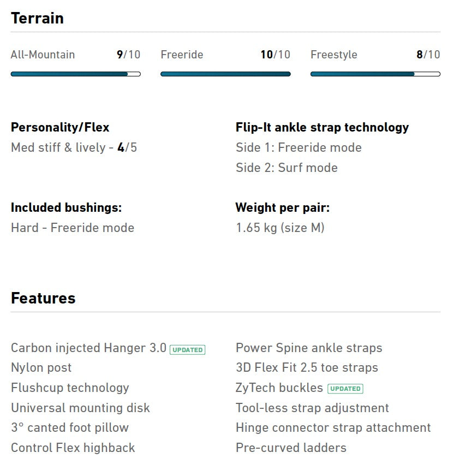Image resolution: width=465 pixels, height=476 pixels.
Task: Click the Freeride rating progress bar
Action: coord(225,74)
